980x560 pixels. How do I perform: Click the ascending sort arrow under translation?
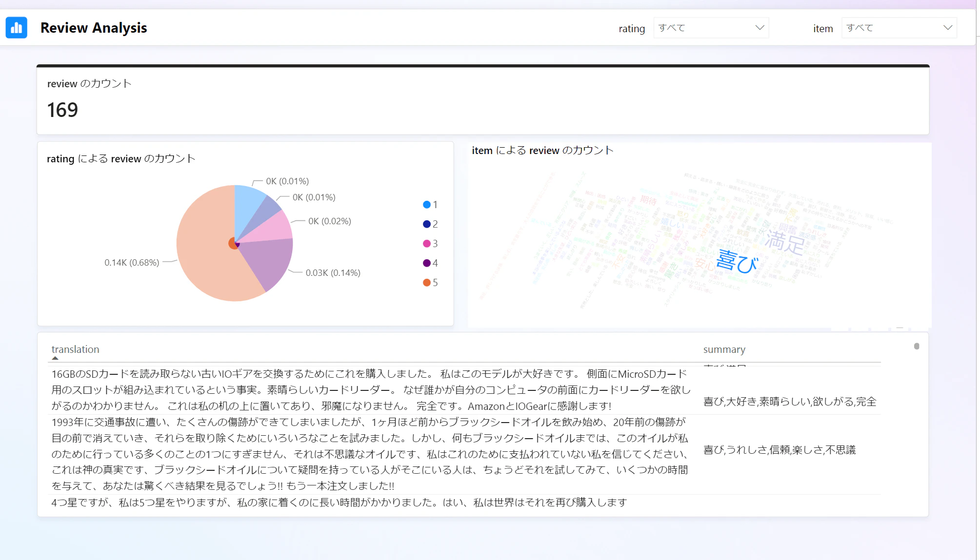point(55,358)
